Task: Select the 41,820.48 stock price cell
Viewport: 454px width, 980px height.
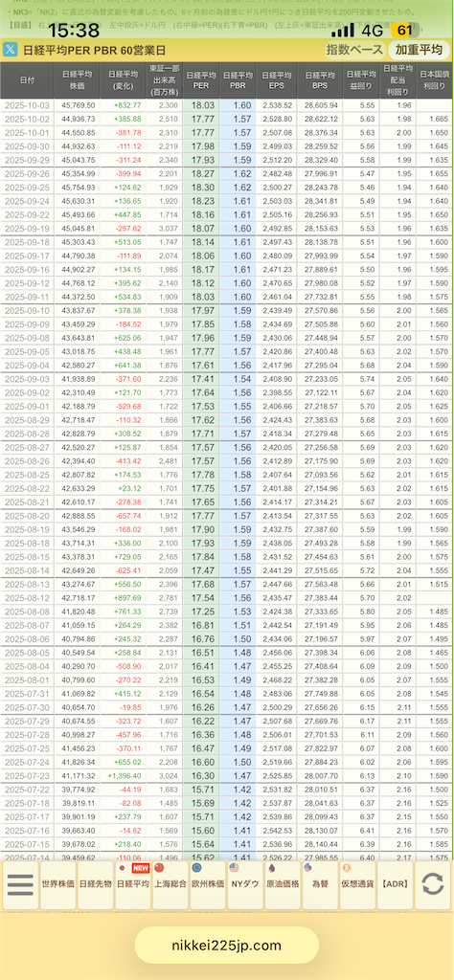Action: 79,612
